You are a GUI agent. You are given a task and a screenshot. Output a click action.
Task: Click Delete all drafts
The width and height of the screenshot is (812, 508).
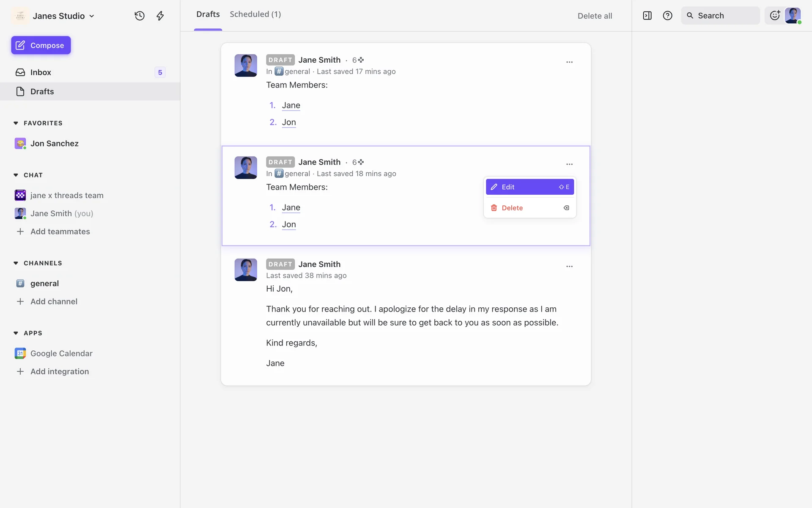tap(595, 16)
